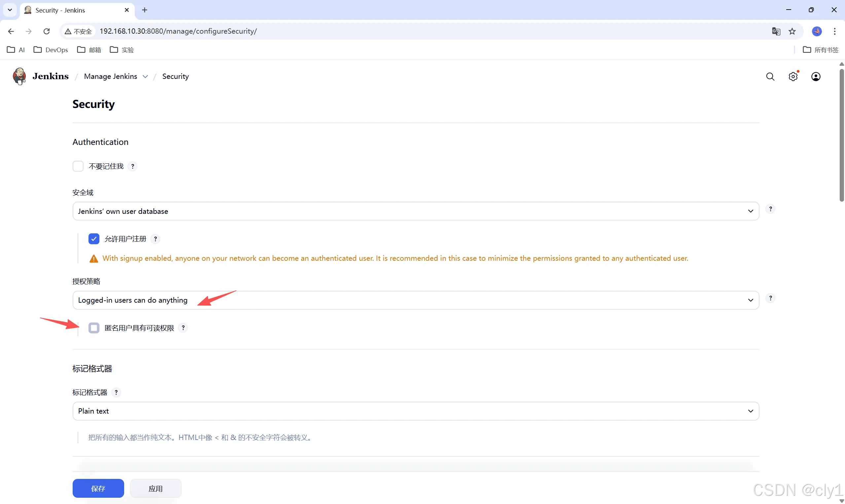
Task: Click the 保存 save button
Action: (x=98, y=488)
